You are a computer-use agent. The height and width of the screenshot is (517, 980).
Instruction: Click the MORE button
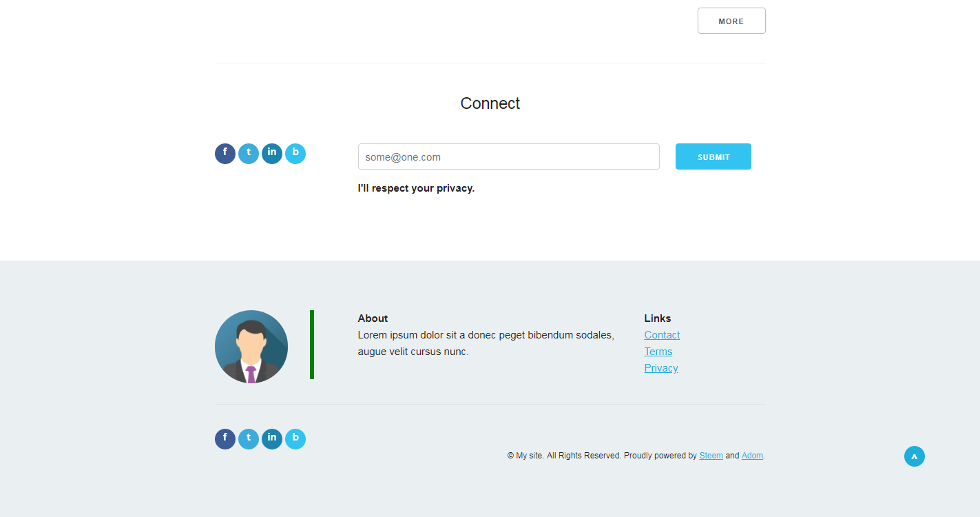click(731, 21)
